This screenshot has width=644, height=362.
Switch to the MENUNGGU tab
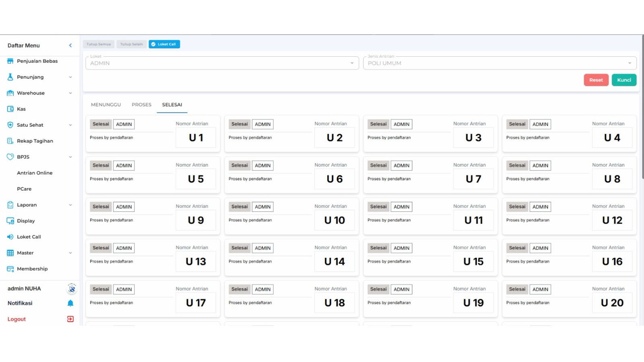106,105
